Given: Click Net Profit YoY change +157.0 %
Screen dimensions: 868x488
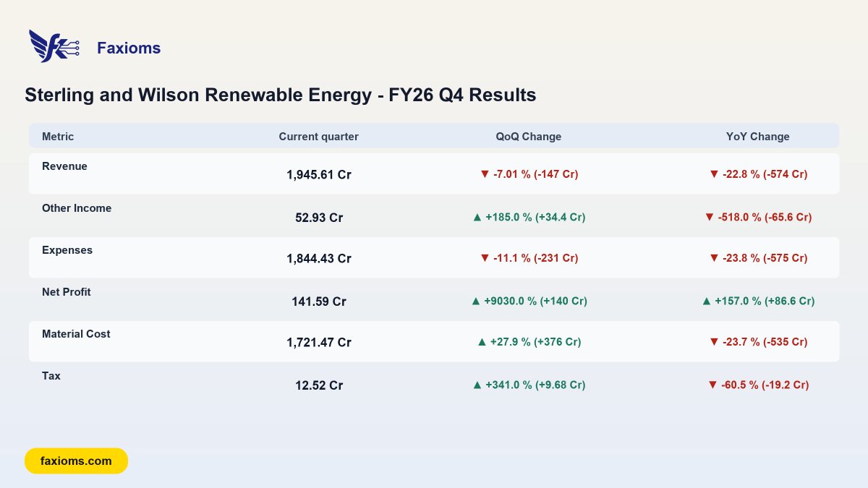Looking at the screenshot, I should click(758, 300).
